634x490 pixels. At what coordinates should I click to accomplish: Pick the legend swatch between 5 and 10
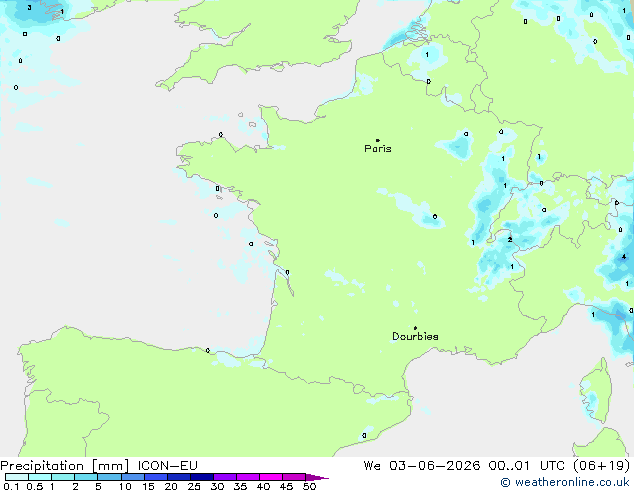click(x=110, y=477)
